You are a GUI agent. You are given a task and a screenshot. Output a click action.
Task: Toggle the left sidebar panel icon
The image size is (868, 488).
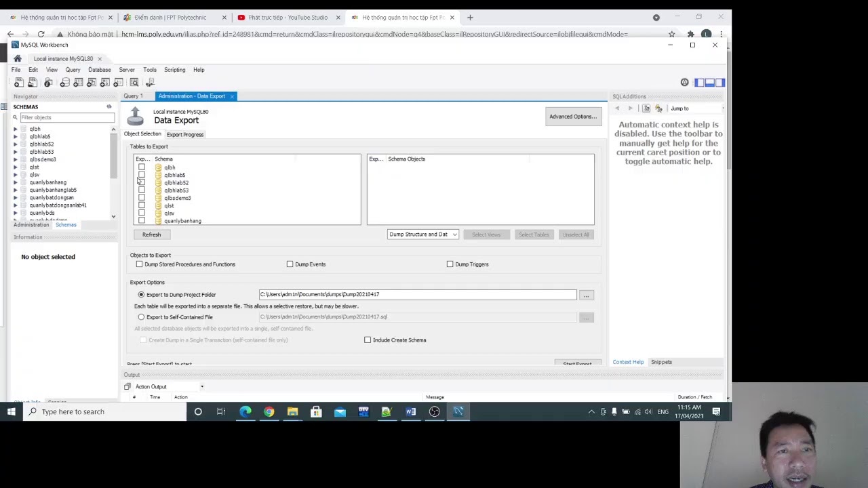699,82
